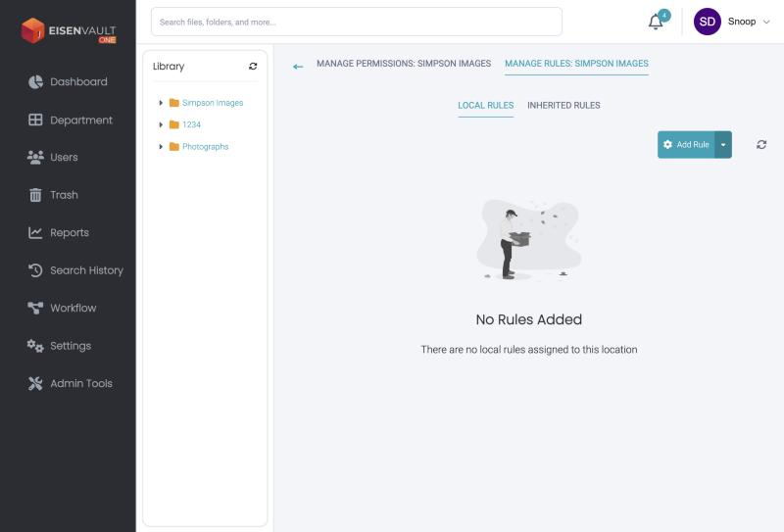Viewport: 784px width, 532px height.
Task: Click the Search History clock icon
Action: [35, 270]
